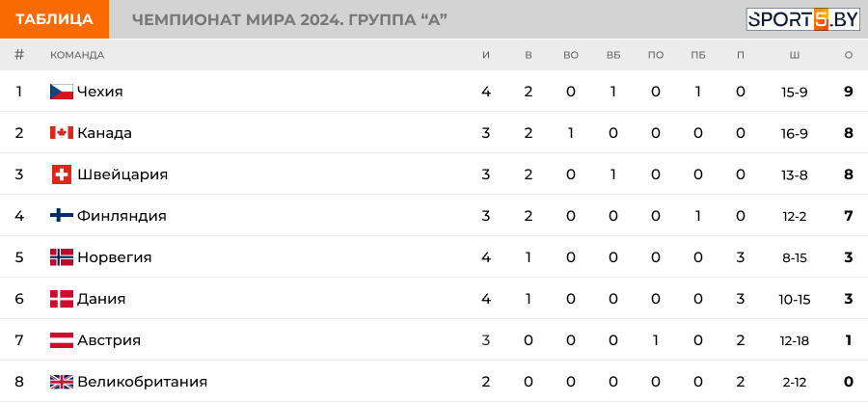
Task: Open the Швейцария team name
Action: [122, 174]
